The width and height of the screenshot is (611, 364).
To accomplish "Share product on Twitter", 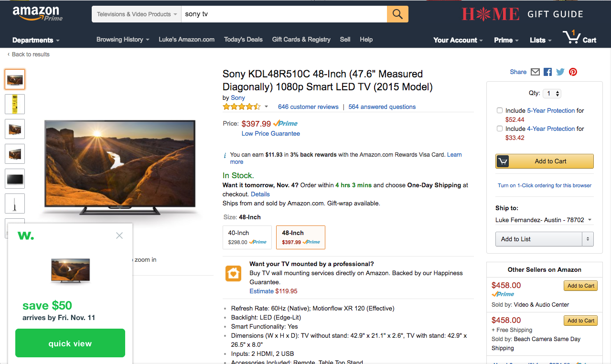I will point(560,72).
